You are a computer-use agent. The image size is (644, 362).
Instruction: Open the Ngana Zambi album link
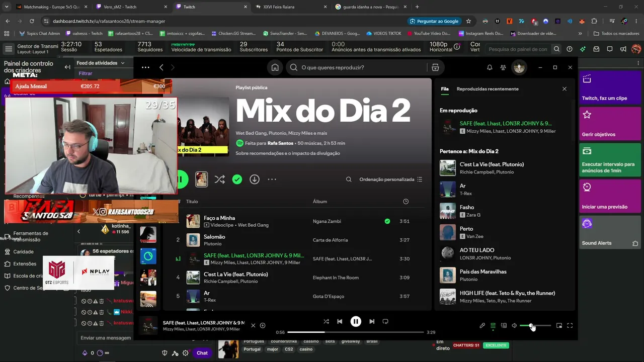[x=327, y=221]
